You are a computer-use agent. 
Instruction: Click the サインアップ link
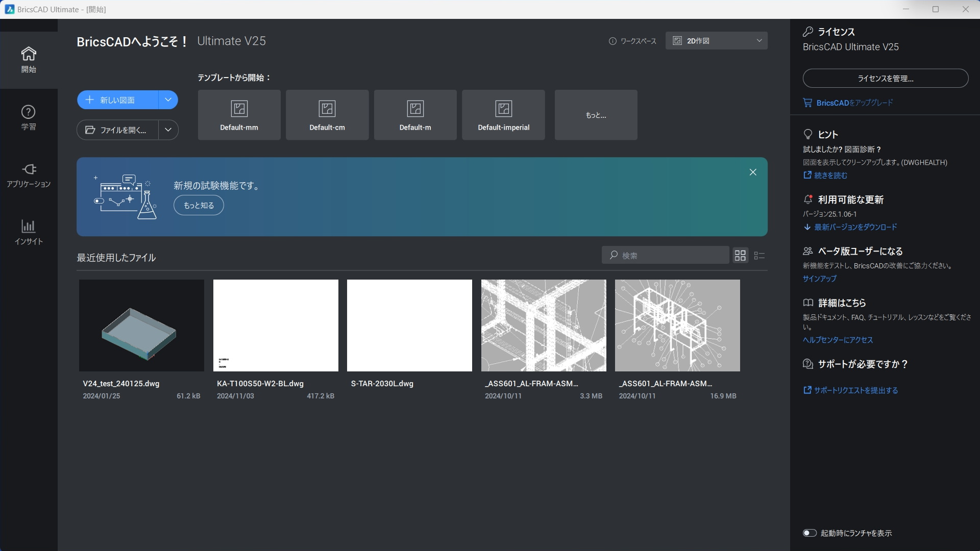[x=819, y=279]
